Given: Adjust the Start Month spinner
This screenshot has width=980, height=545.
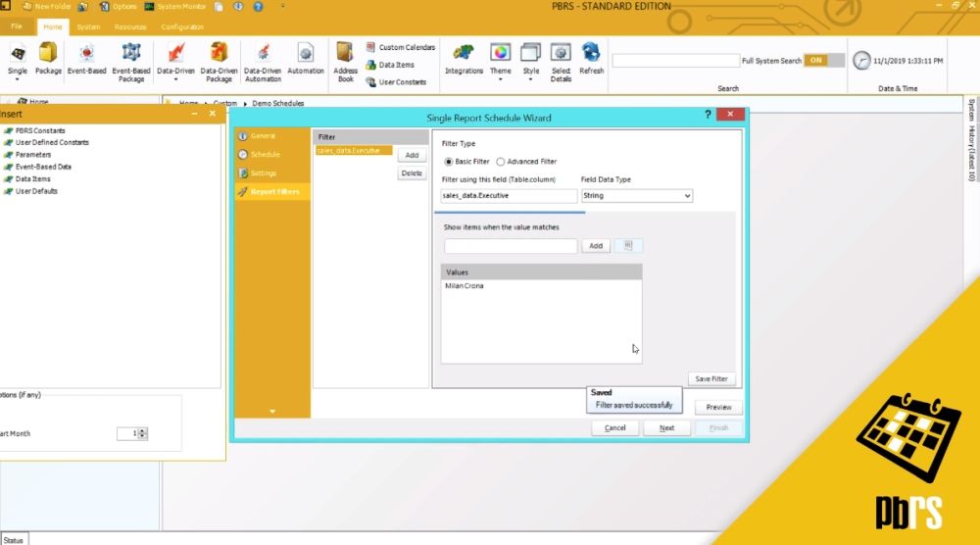Looking at the screenshot, I should pyautogui.click(x=143, y=434).
